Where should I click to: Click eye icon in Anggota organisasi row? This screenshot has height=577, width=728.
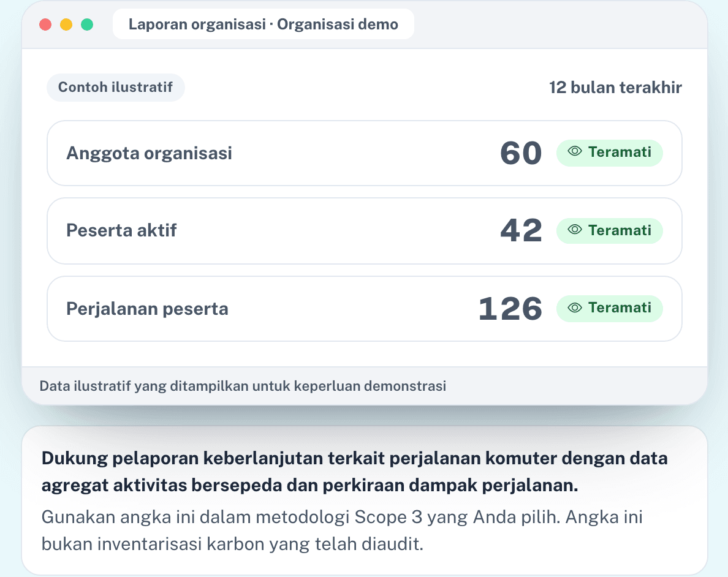pos(575,151)
